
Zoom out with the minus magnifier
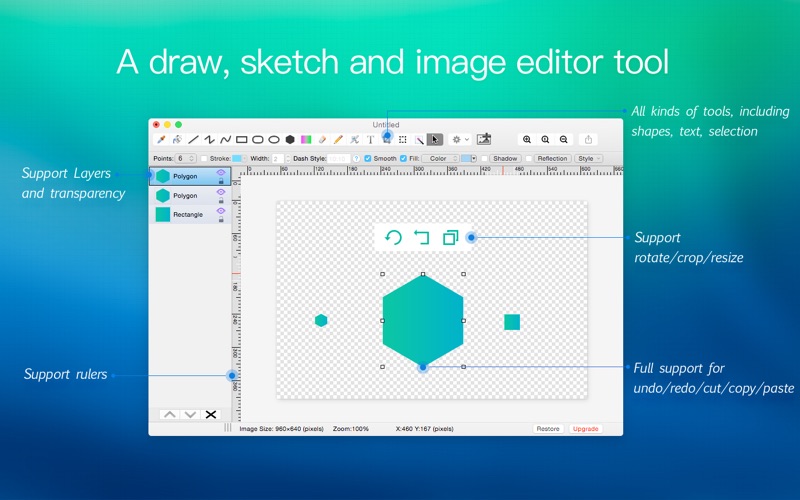[x=564, y=139]
